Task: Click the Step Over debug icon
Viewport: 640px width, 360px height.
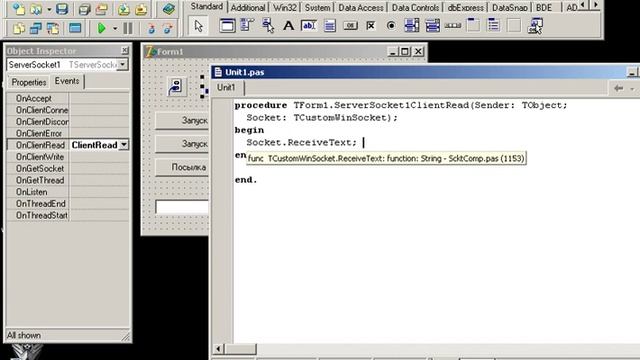Action: pos(168,28)
